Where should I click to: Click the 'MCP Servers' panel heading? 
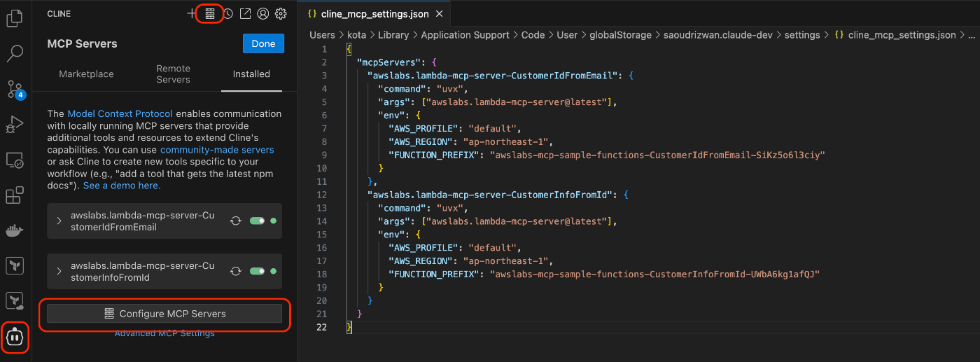tap(82, 43)
